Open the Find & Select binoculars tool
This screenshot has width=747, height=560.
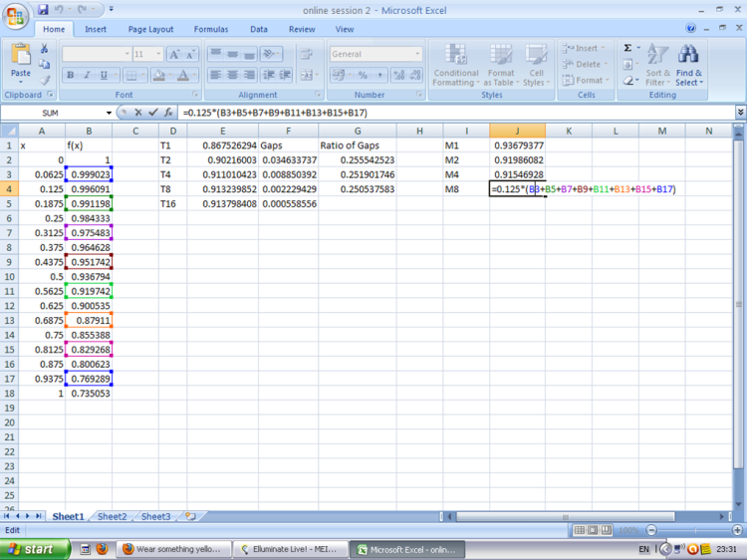click(x=688, y=65)
